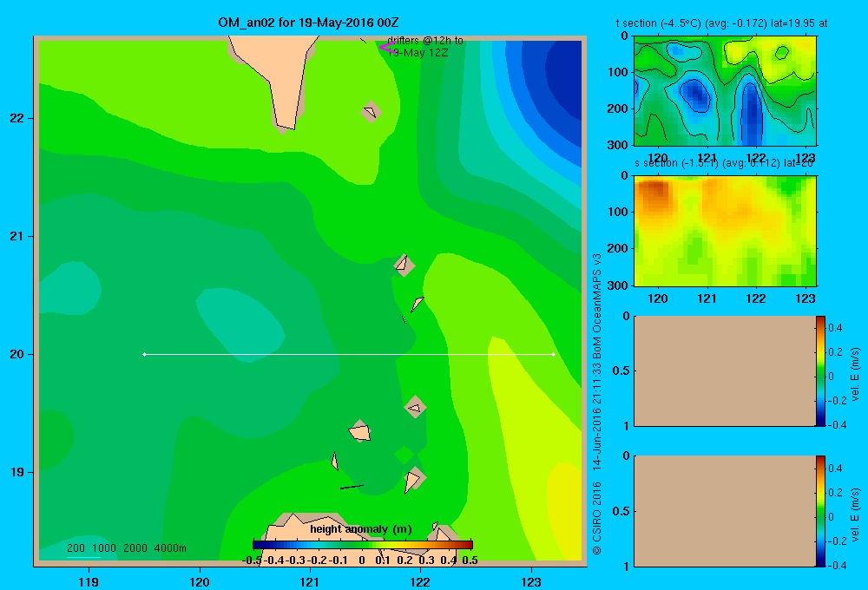Click the upper empty velocity panel
The height and width of the screenshot is (590, 868).
[725, 370]
